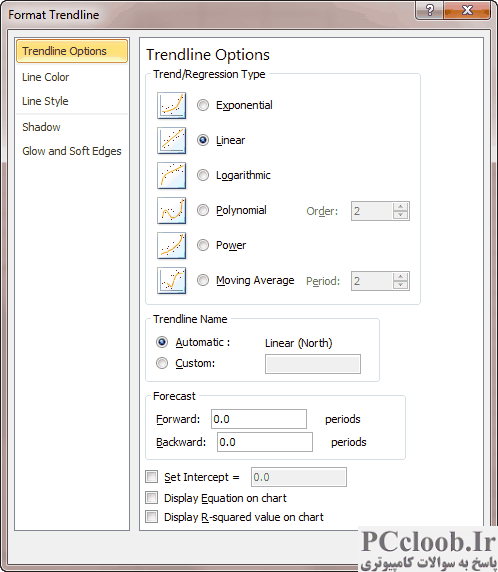This screenshot has width=498, height=572.
Task: Close the Format Trendline dialog
Action: click(467, 10)
